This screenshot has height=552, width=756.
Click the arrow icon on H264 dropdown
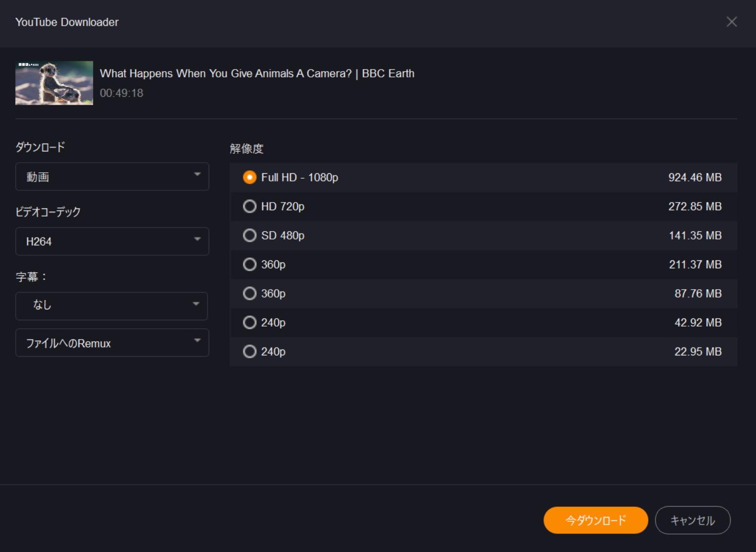(197, 239)
